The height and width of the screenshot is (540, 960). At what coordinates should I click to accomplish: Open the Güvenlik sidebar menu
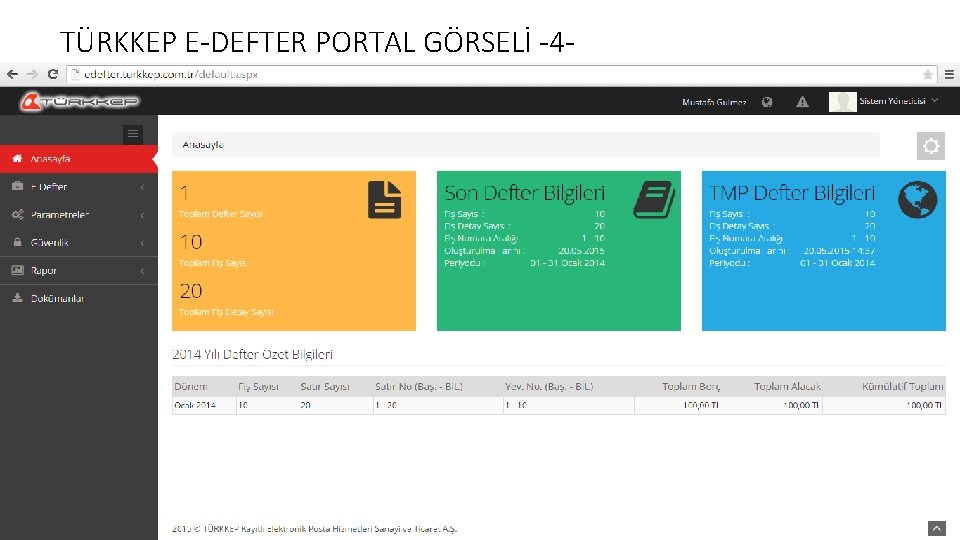[78, 242]
